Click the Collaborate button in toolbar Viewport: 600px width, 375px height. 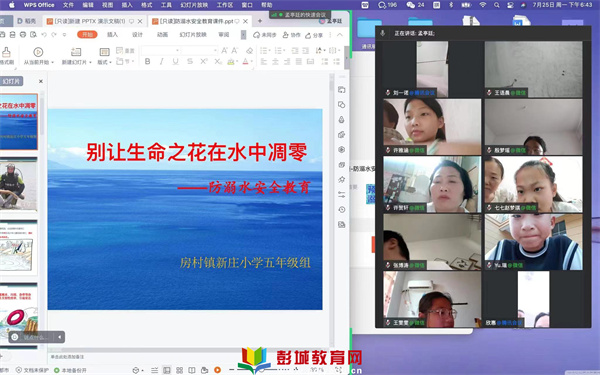pos(292,35)
